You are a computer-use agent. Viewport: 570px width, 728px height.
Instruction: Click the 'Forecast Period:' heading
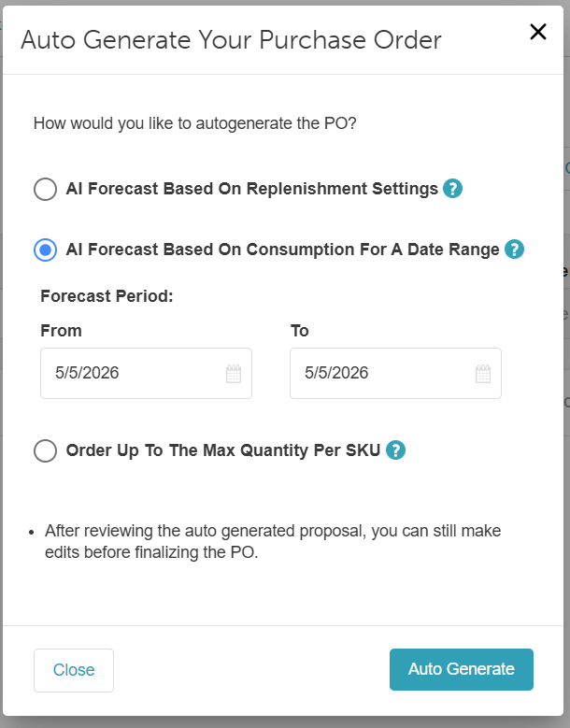coord(107,295)
